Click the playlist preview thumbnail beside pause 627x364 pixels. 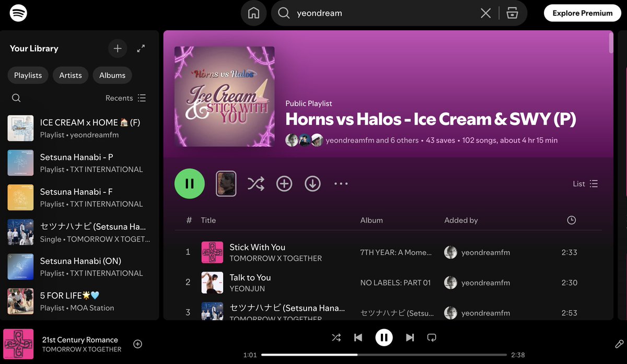(226, 184)
